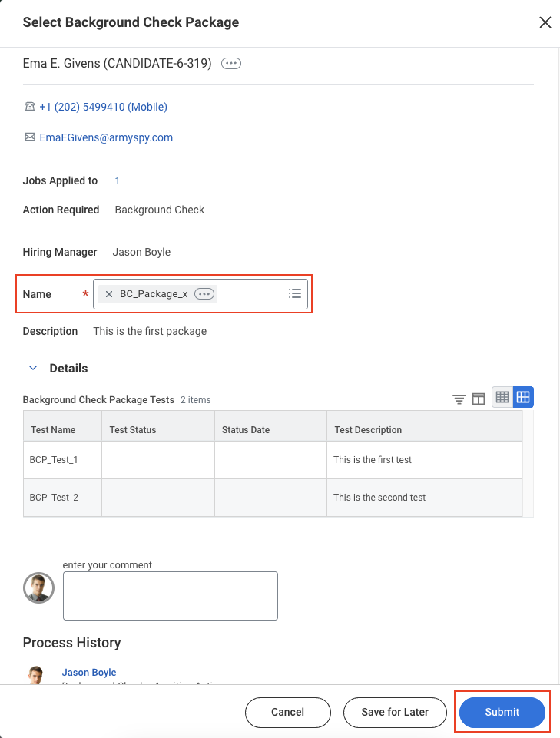Click the phone icon next to mobile number

pos(30,107)
